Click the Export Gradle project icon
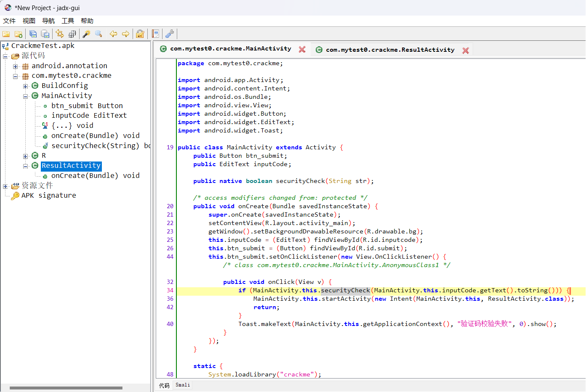The image size is (586, 392). tap(45, 34)
